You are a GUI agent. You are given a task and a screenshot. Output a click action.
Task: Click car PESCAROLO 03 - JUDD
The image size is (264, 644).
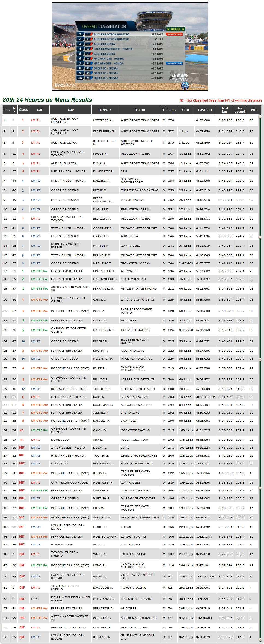(68, 627)
